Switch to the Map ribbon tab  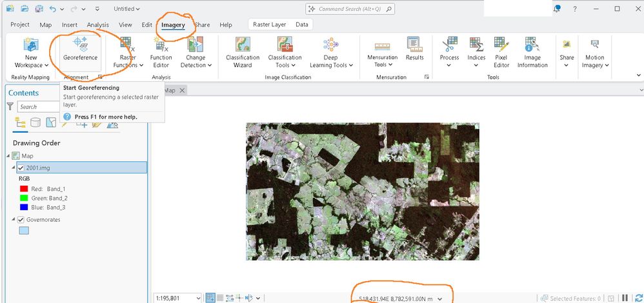click(46, 24)
